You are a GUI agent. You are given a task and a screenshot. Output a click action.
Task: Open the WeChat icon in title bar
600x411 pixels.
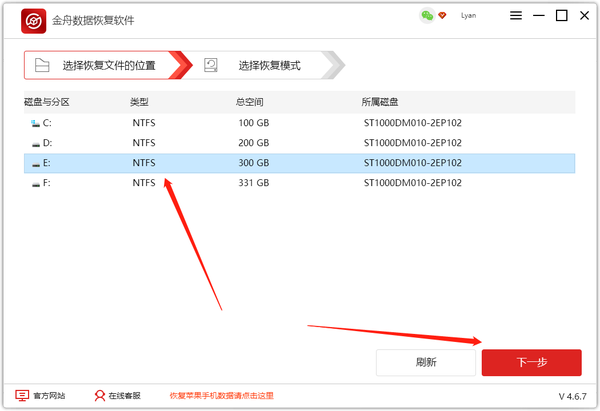click(x=427, y=16)
